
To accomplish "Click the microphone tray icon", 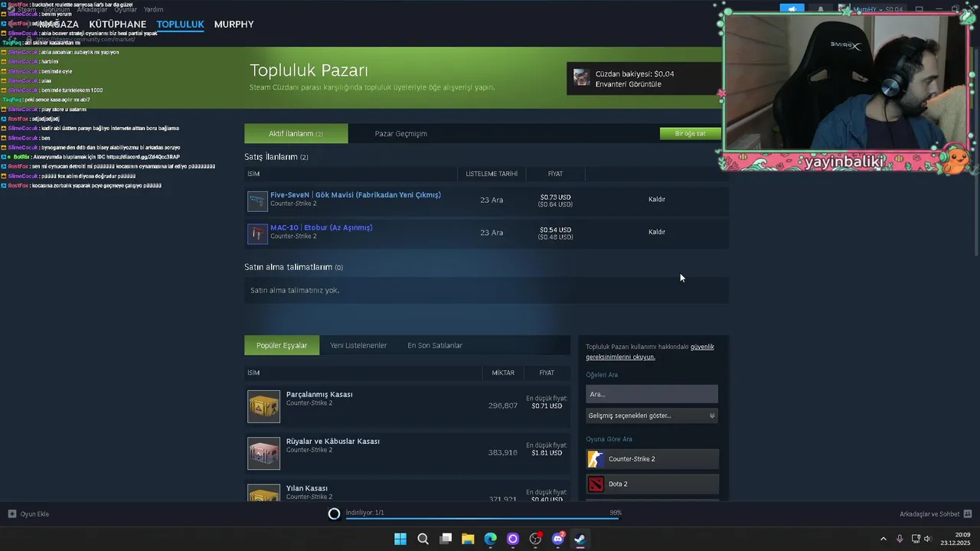I will click(900, 539).
